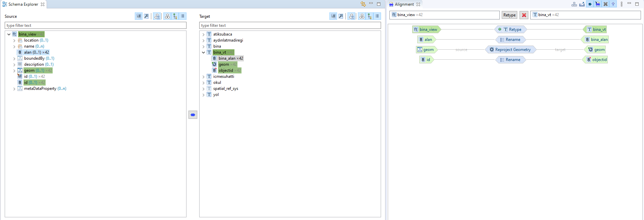Close the Alignment tab
Viewport: 644px width, 220px height.
point(418,4)
